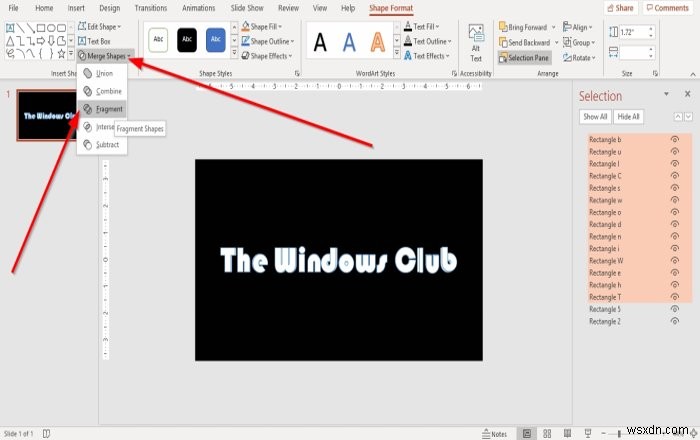Hide Rectangle C in Selection pane
Screen dimensions: 700x440
coord(675,176)
